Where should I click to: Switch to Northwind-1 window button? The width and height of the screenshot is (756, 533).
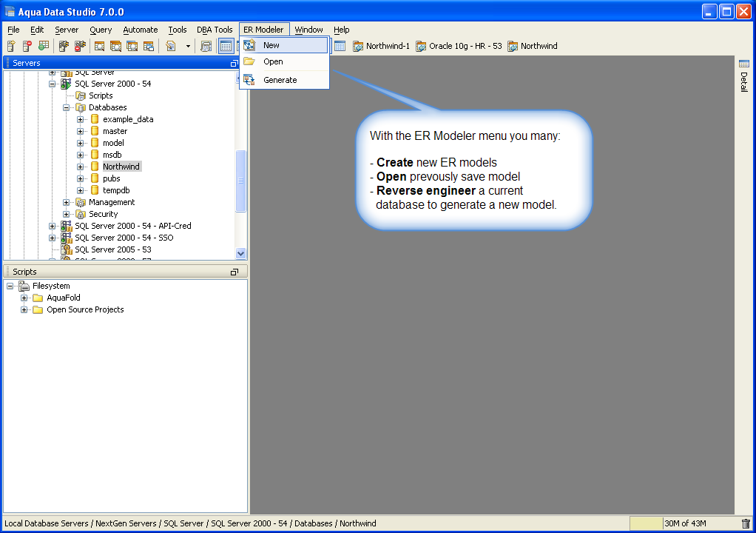pos(382,46)
